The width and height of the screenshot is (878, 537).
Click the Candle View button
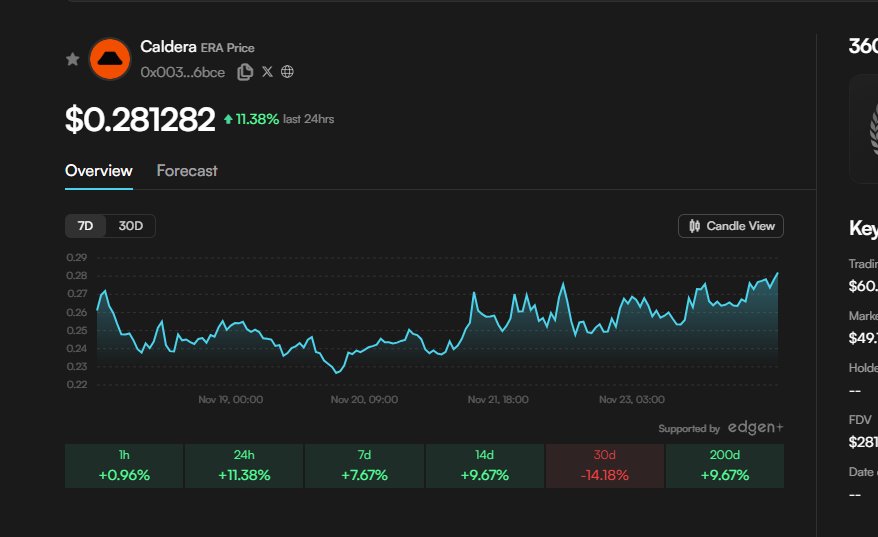(x=731, y=226)
